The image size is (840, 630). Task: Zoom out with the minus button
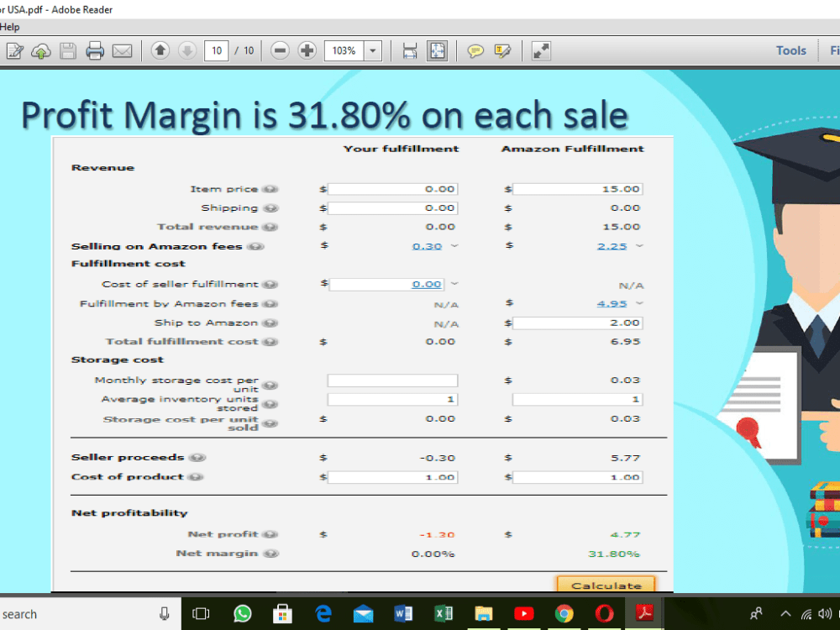coord(280,51)
